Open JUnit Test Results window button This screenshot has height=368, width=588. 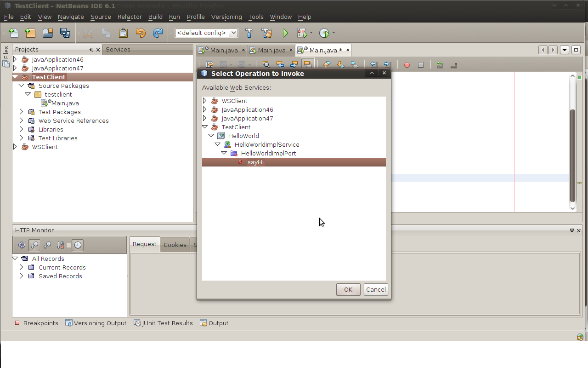click(x=163, y=323)
